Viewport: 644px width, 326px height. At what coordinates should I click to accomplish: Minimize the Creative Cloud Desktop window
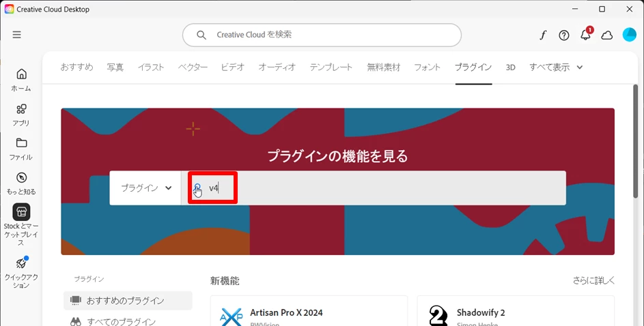pyautogui.click(x=575, y=9)
